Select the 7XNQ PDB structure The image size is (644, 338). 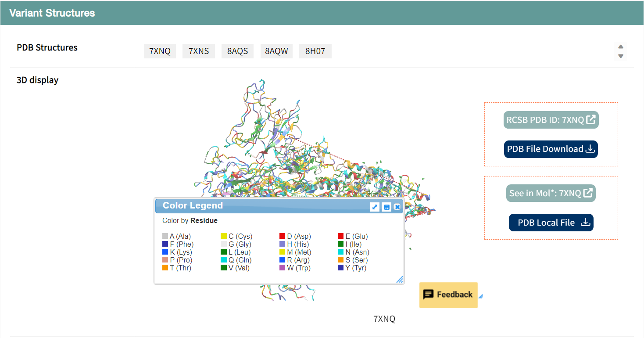coord(160,51)
